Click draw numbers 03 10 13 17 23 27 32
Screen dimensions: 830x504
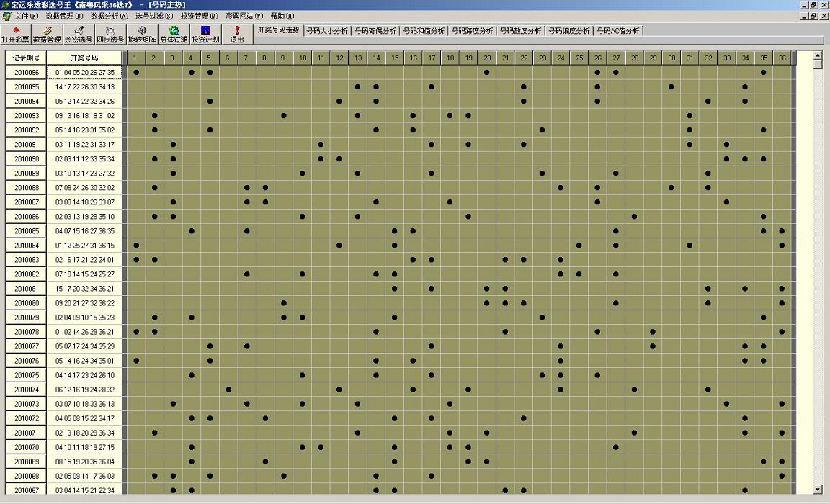84,174
